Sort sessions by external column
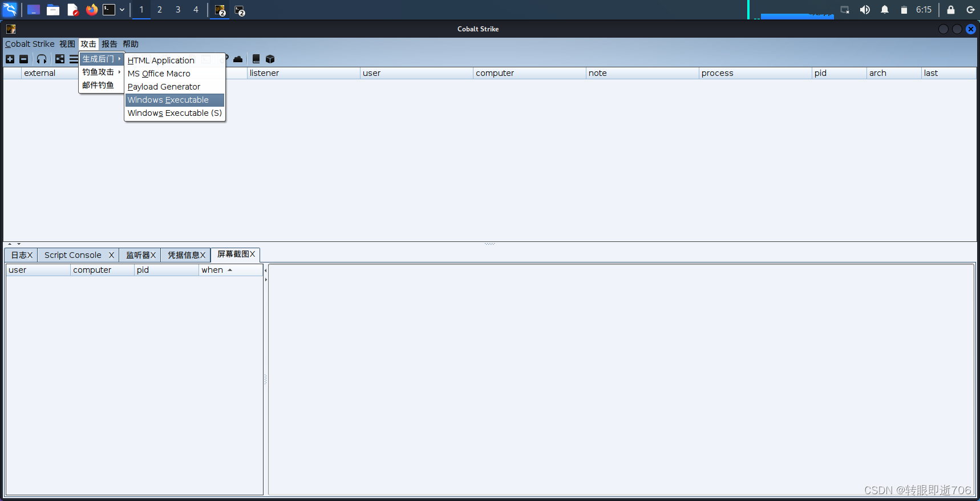 pyautogui.click(x=50, y=73)
